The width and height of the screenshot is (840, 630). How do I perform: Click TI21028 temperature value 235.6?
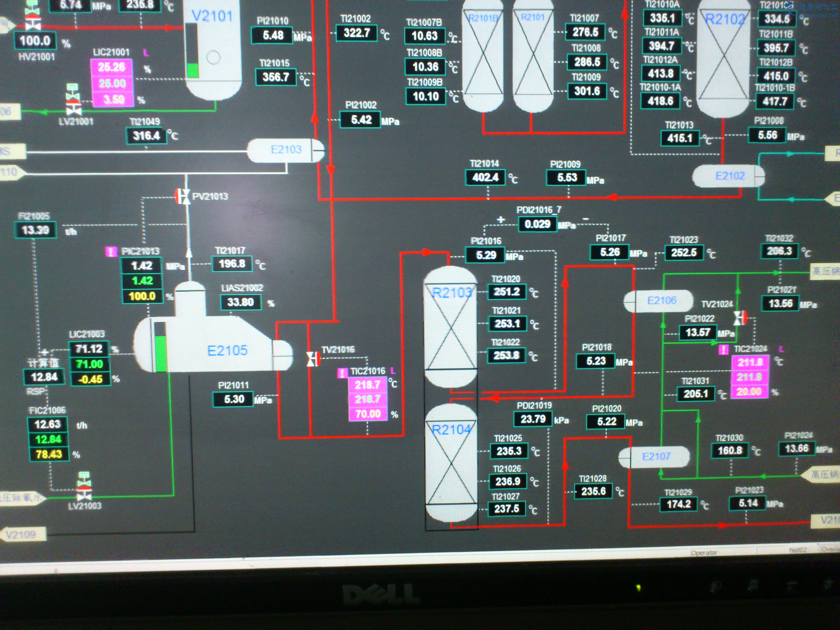click(593, 491)
